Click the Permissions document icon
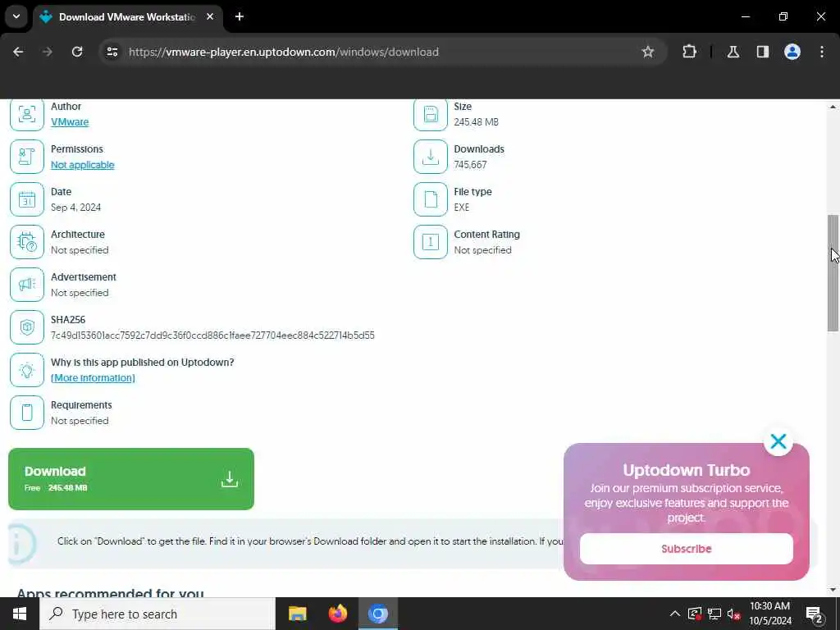 pos(27,157)
